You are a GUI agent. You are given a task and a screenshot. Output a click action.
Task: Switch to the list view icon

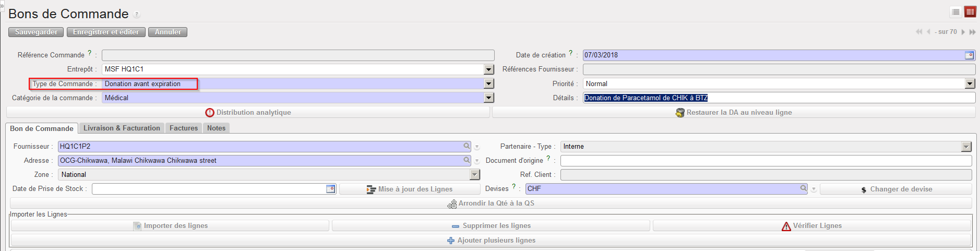click(955, 12)
